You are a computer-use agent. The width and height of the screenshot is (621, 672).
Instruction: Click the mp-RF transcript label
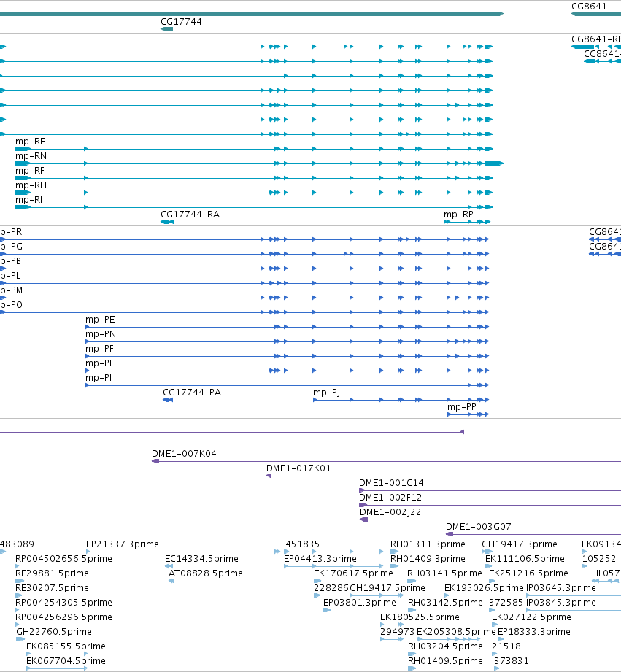tap(30, 171)
